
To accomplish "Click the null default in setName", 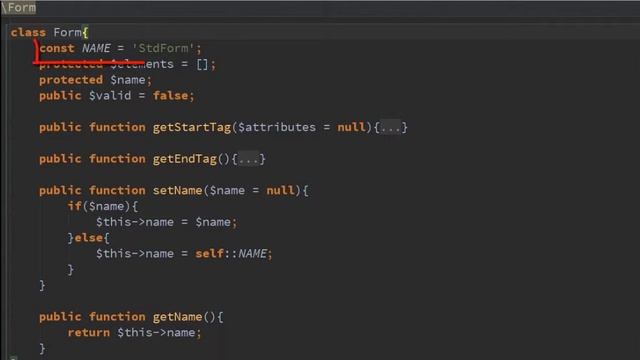I will (280, 191).
